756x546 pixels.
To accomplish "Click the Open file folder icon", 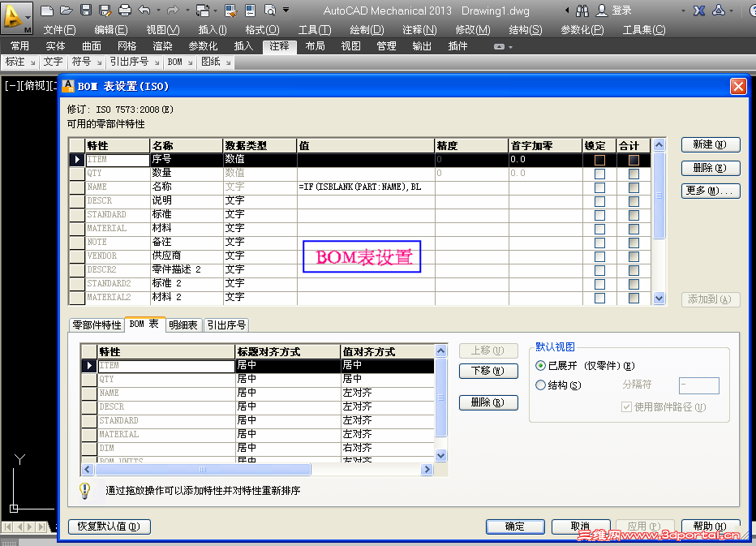I will pyautogui.click(x=66, y=10).
